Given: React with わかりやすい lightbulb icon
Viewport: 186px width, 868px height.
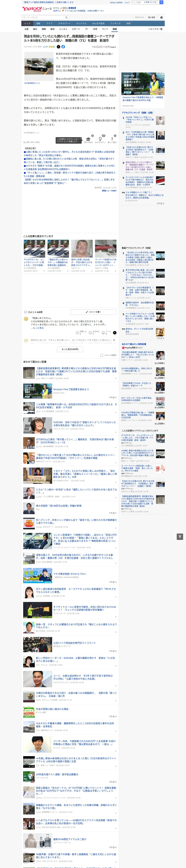Looking at the screenshot, I should [100, 139].
